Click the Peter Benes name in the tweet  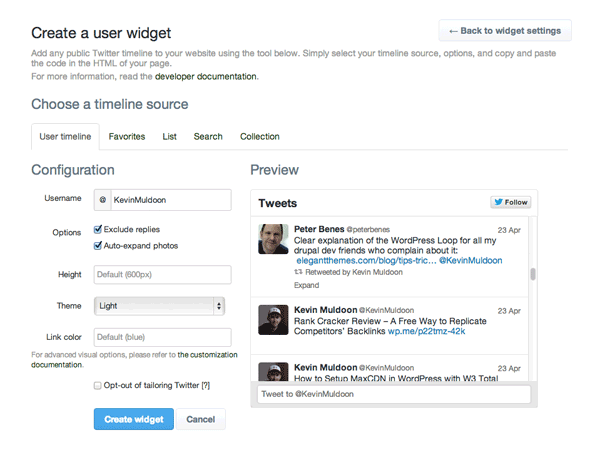(x=319, y=229)
